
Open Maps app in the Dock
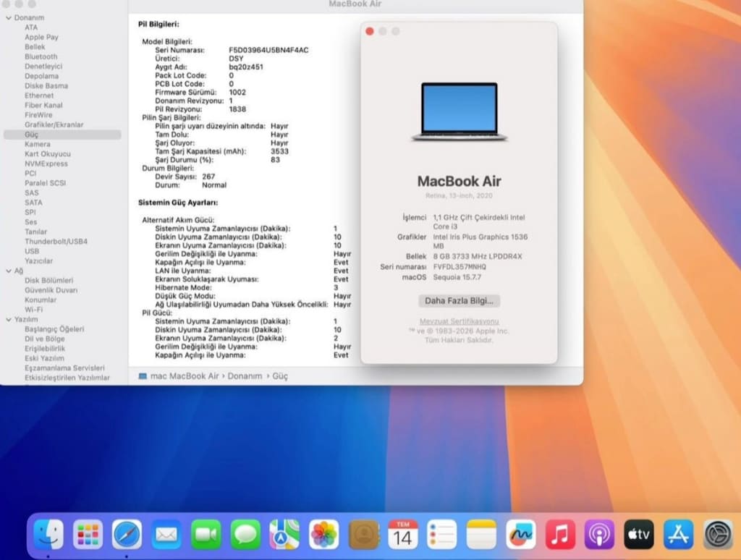point(284,535)
